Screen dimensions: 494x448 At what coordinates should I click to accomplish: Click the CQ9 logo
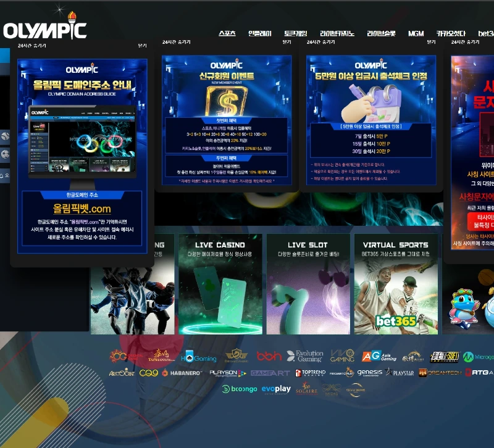[149, 373]
